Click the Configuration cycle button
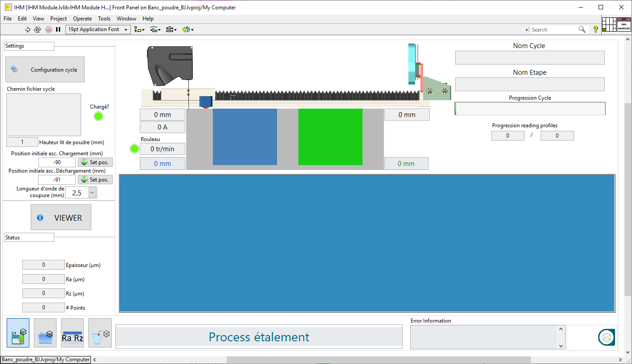632x364 pixels. 45,69
